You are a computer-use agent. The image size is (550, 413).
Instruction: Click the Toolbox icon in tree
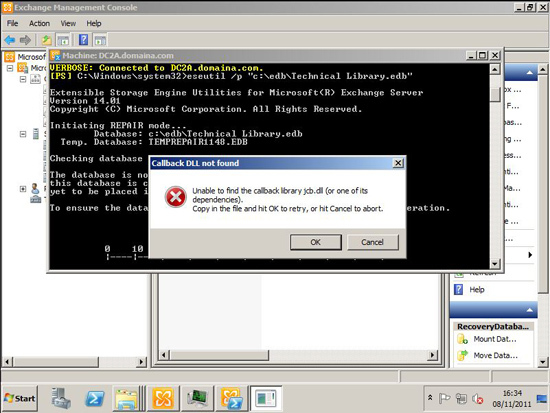(x=35, y=199)
